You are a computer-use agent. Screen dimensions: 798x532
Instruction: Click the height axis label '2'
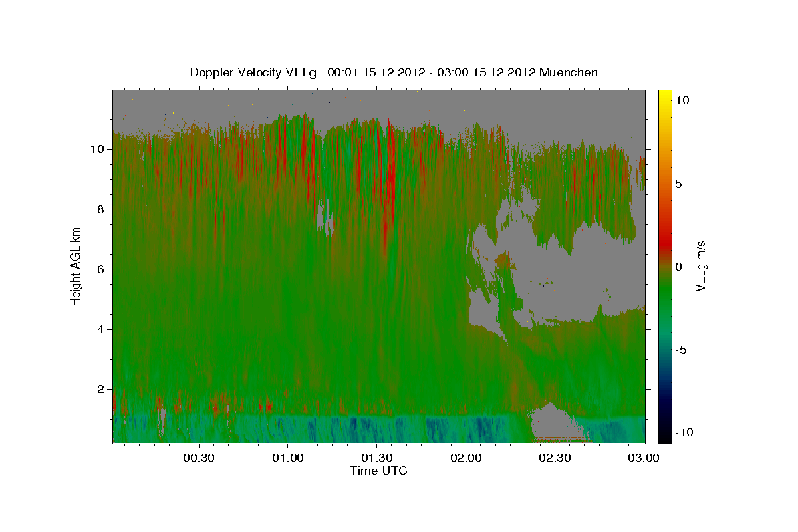click(x=102, y=389)
